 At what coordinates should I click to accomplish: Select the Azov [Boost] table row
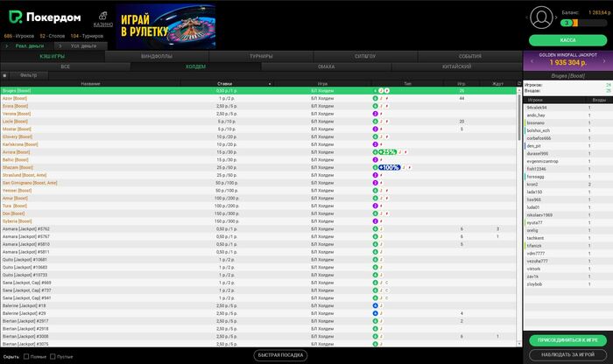tap(258, 98)
